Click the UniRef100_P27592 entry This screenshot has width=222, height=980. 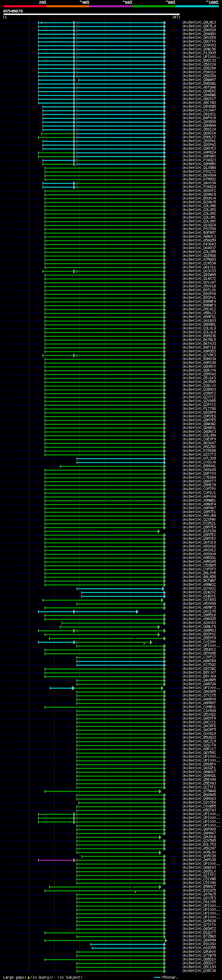(199, 665)
